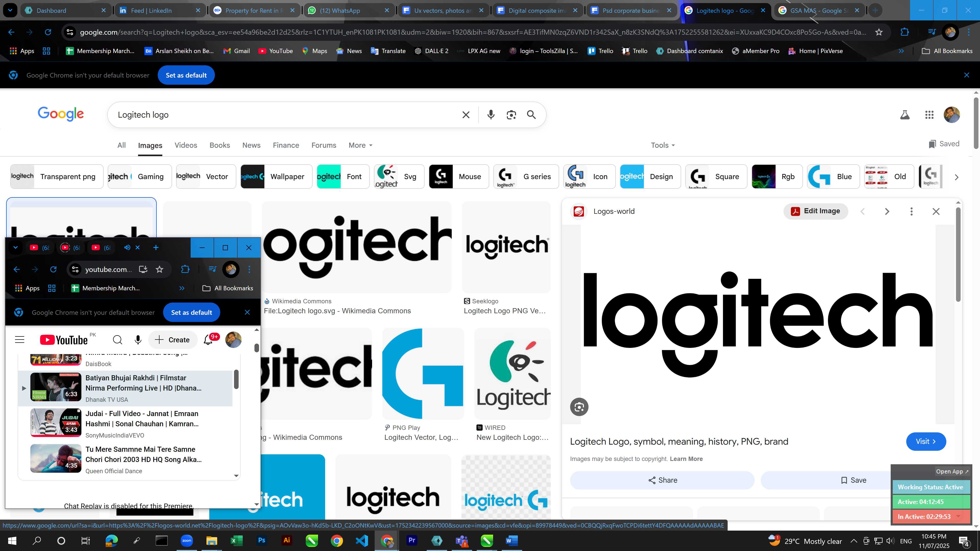Expand hidden bookmarks chevron in main Chrome

tap(901, 51)
